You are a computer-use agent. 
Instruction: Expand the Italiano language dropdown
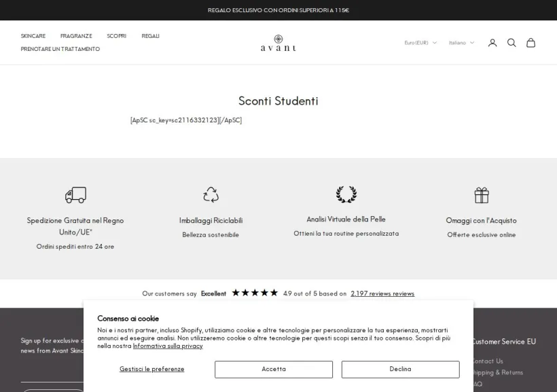(461, 43)
